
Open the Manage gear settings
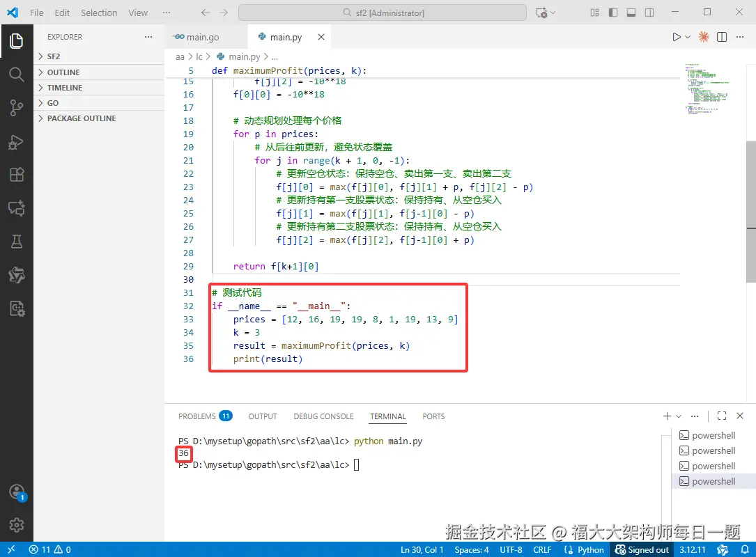click(17, 525)
